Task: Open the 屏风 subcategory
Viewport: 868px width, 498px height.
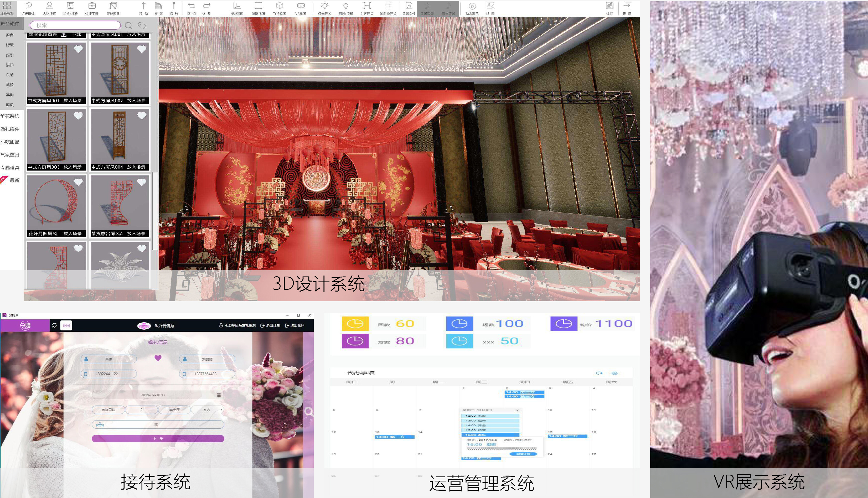Action: pyautogui.click(x=9, y=105)
